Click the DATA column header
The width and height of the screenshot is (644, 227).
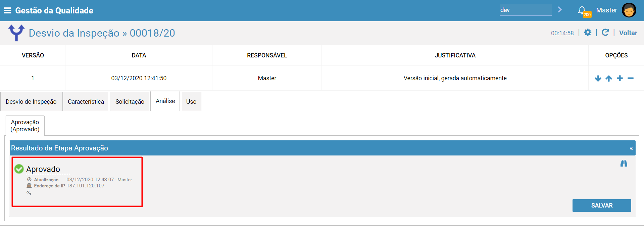tap(139, 55)
